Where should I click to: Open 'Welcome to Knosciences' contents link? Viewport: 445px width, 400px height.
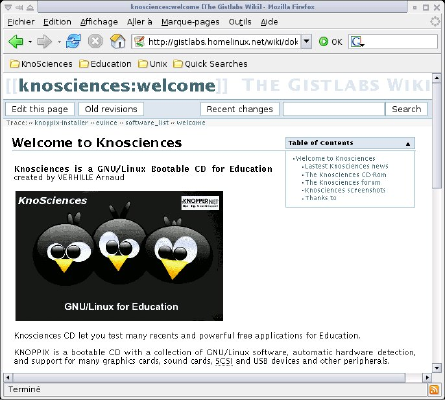click(335, 159)
